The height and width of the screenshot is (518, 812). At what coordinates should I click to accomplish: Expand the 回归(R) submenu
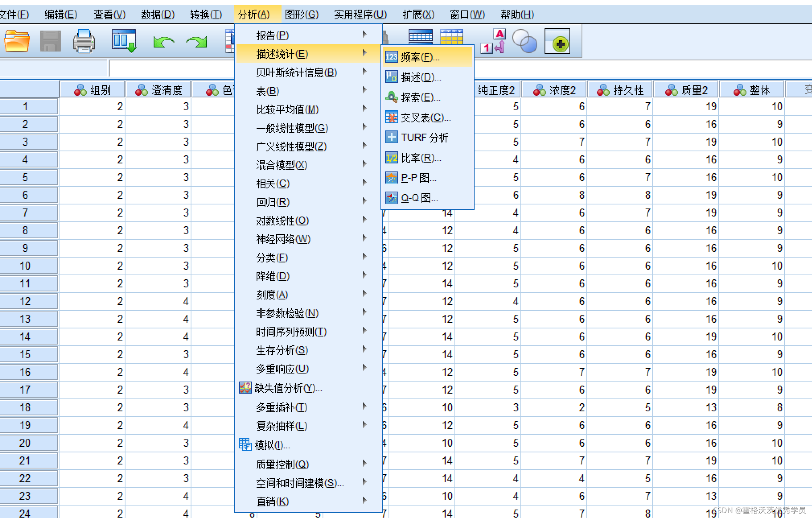[x=273, y=202]
